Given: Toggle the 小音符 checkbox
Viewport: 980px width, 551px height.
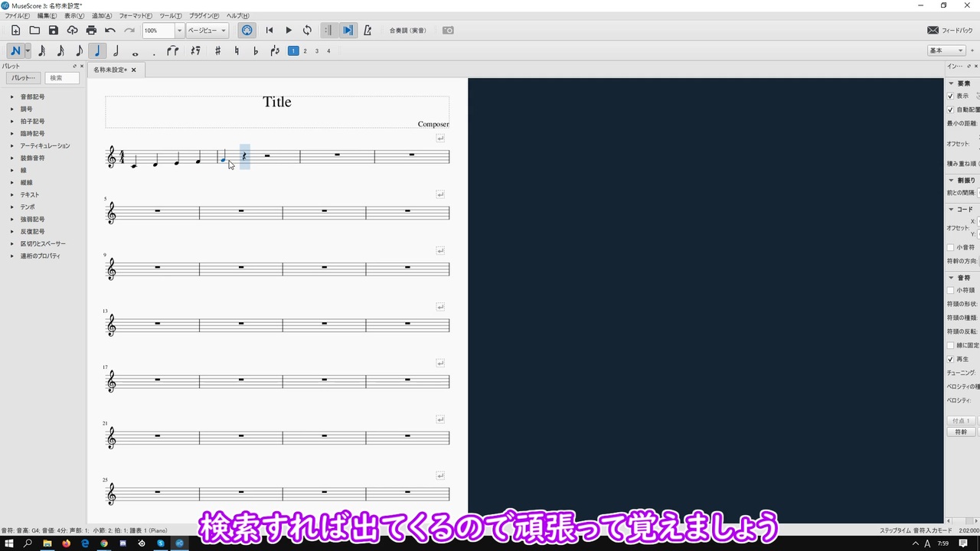Looking at the screenshot, I should [x=950, y=248].
